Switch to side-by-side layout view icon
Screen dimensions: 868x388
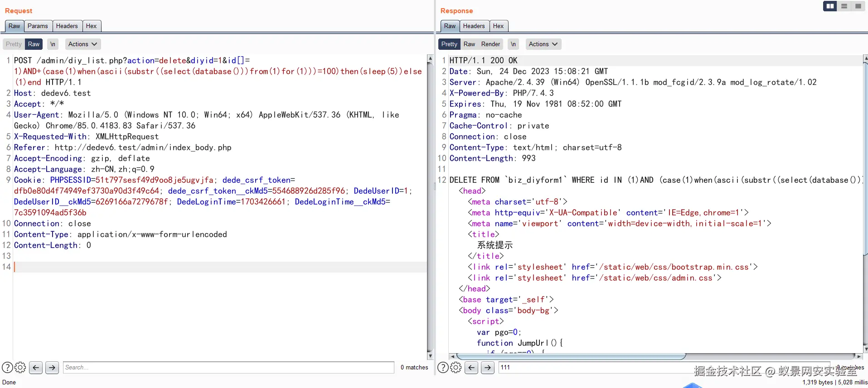click(830, 6)
